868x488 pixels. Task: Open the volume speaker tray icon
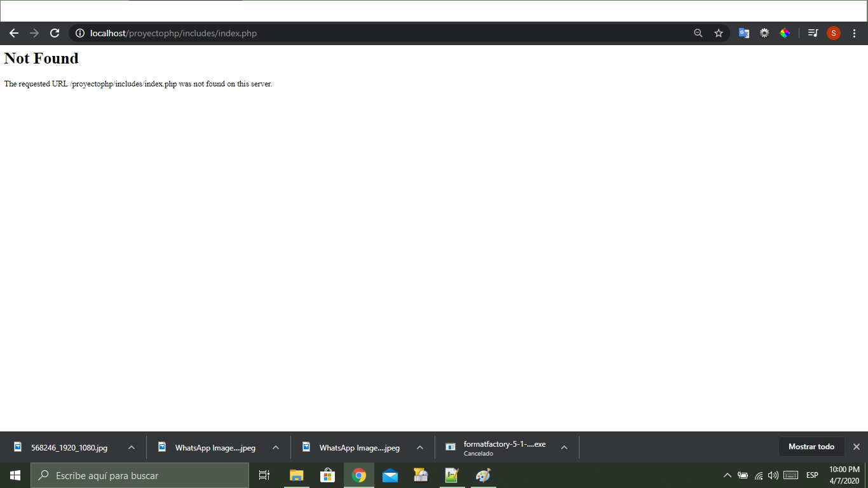(x=773, y=475)
